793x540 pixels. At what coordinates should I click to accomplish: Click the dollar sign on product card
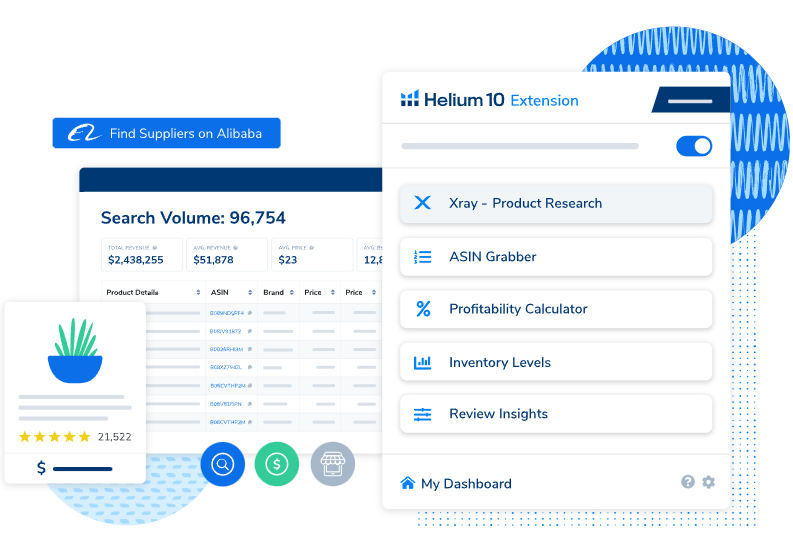coord(41,468)
